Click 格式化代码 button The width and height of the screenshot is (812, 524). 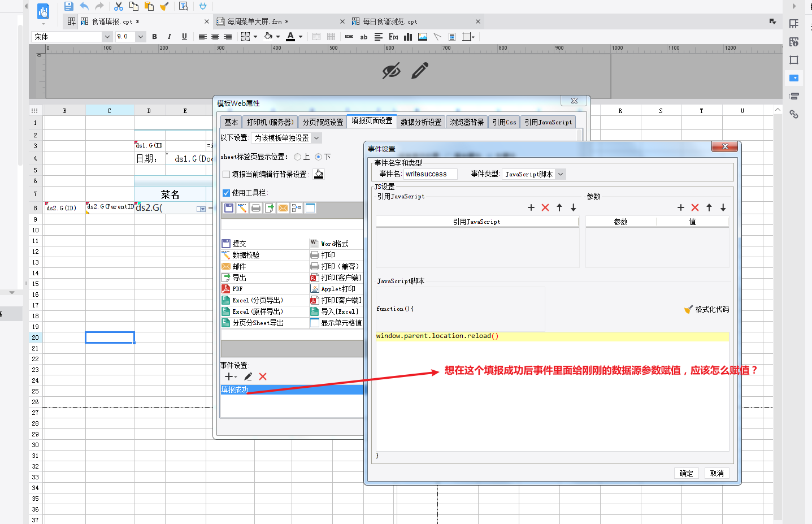[706, 309]
